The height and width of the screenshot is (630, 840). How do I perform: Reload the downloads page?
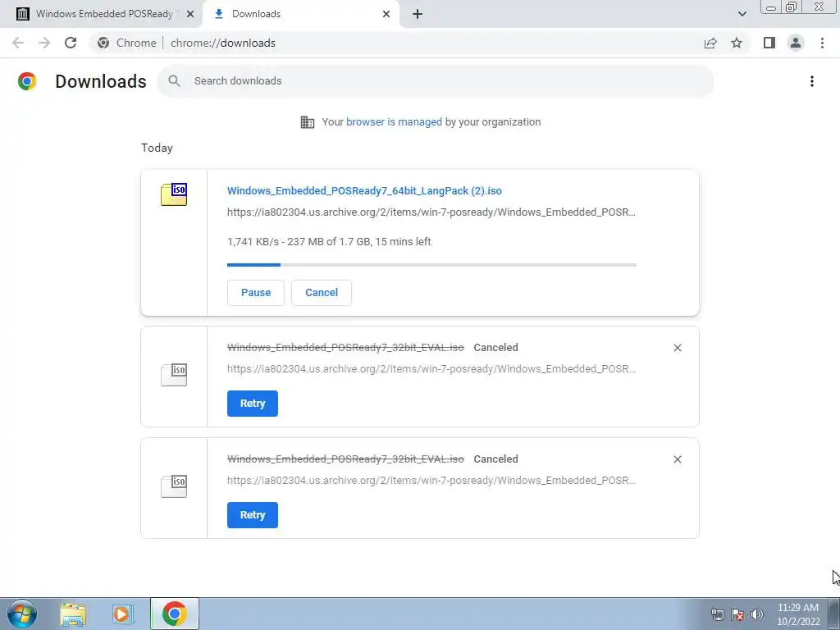coord(71,43)
